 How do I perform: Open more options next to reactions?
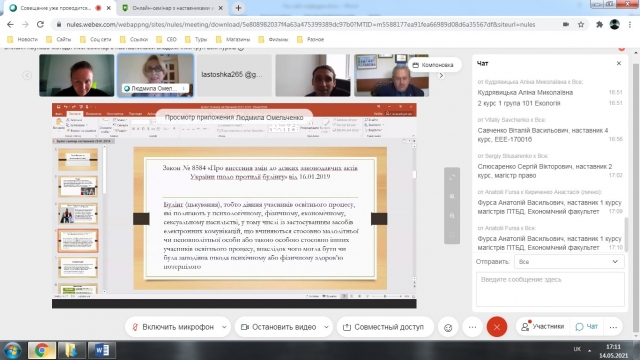point(472,327)
